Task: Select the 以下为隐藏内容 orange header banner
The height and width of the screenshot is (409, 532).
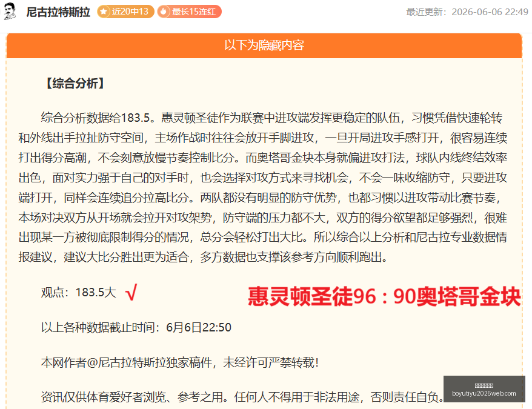Action: click(264, 45)
